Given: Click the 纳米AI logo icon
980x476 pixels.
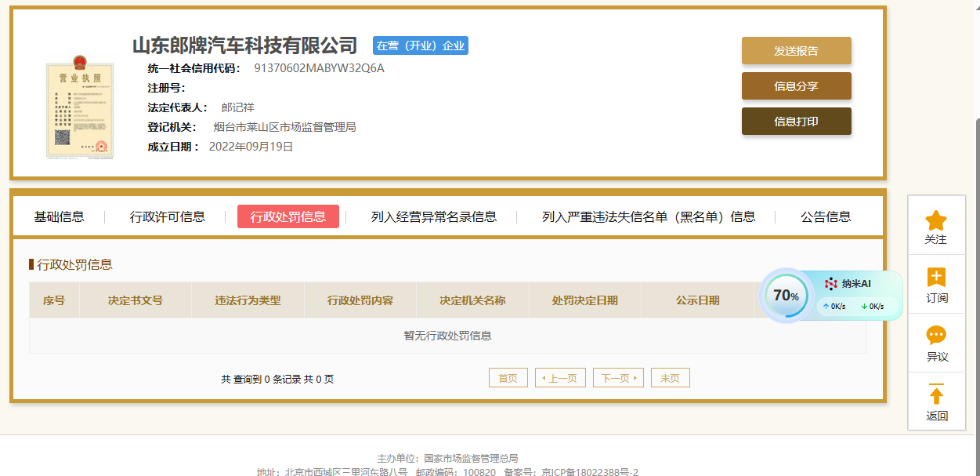Looking at the screenshot, I should click(831, 284).
